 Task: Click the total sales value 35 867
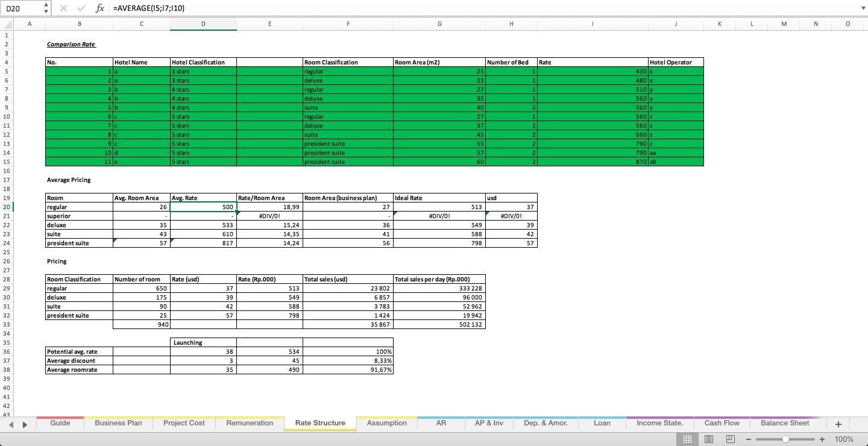[348, 324]
